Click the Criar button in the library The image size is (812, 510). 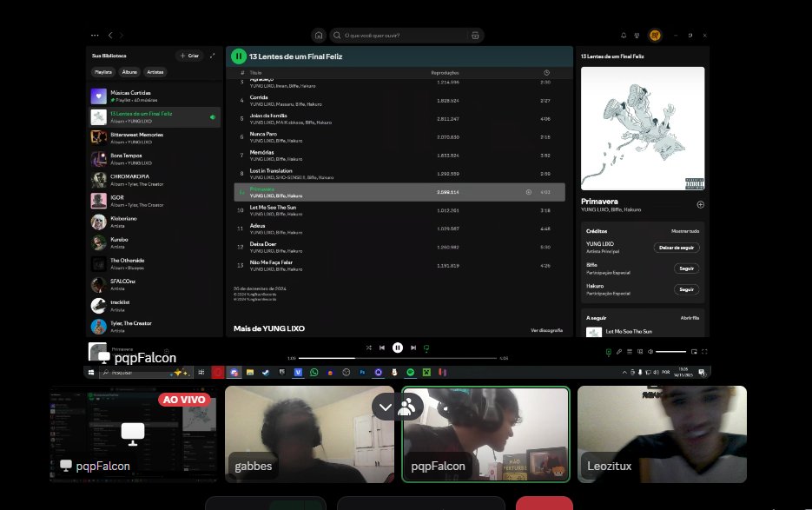point(189,56)
